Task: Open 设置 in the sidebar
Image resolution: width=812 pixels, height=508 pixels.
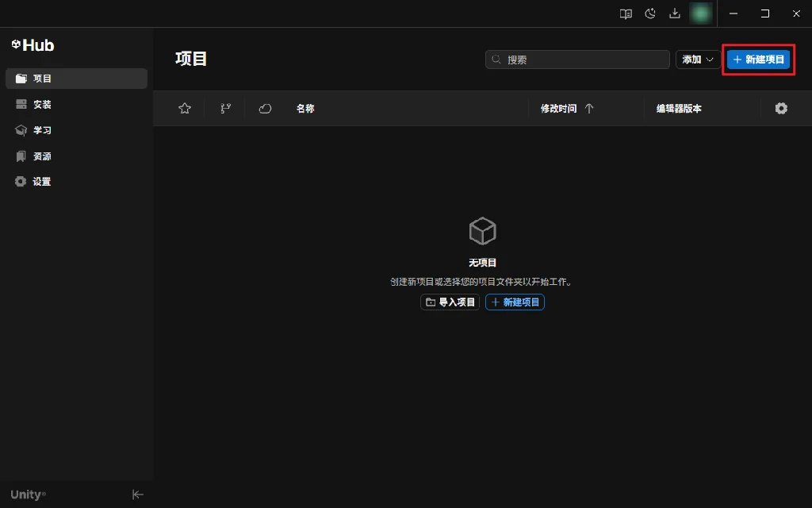Action: 76,182
